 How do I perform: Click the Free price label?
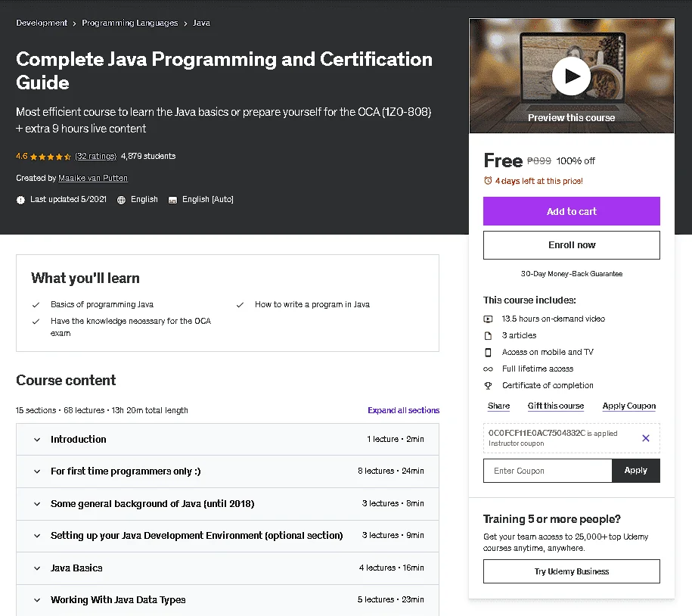point(503,160)
